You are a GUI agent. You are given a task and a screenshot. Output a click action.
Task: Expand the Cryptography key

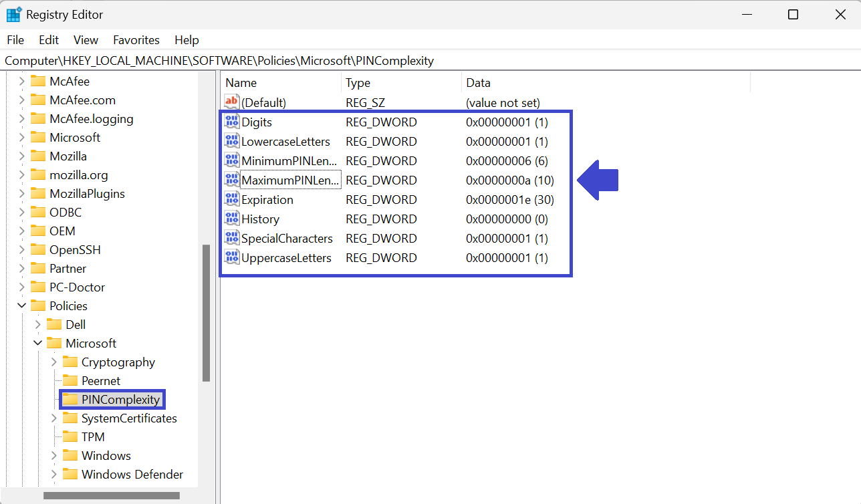pyautogui.click(x=54, y=362)
